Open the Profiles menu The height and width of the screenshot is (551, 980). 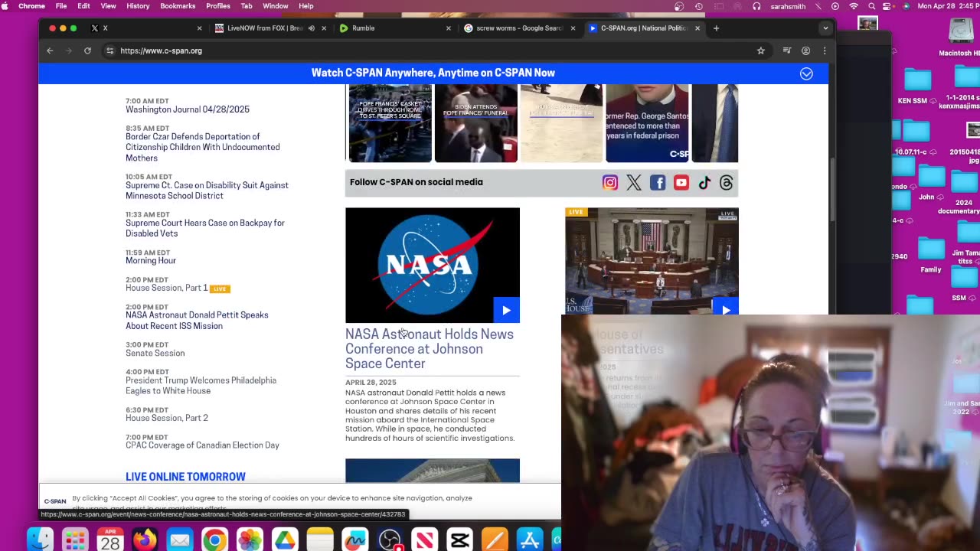(x=218, y=6)
